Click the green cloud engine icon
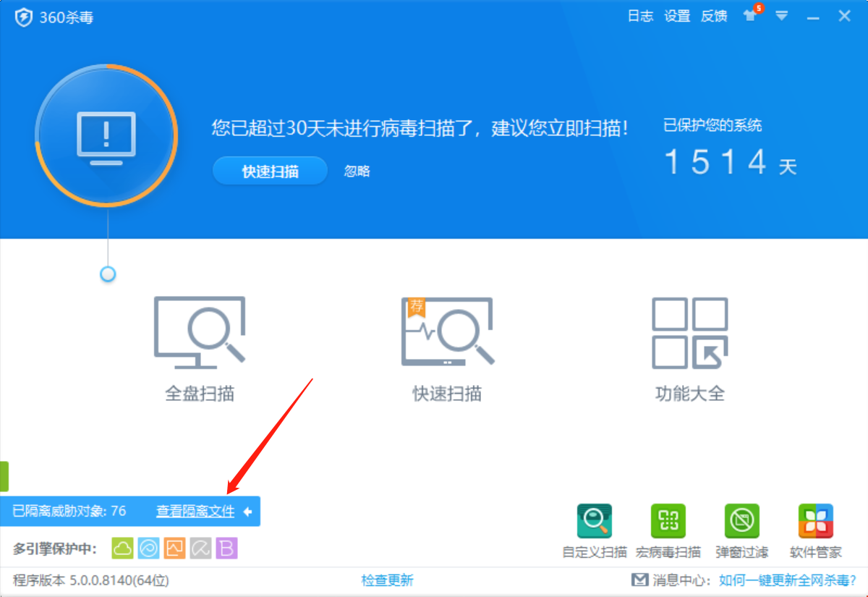The width and height of the screenshot is (868, 597). coord(122,549)
